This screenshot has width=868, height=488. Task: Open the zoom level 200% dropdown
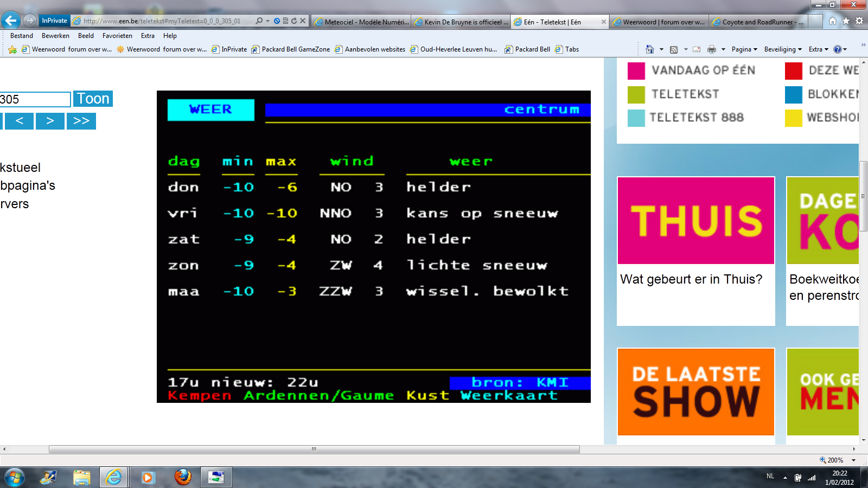click(x=853, y=460)
